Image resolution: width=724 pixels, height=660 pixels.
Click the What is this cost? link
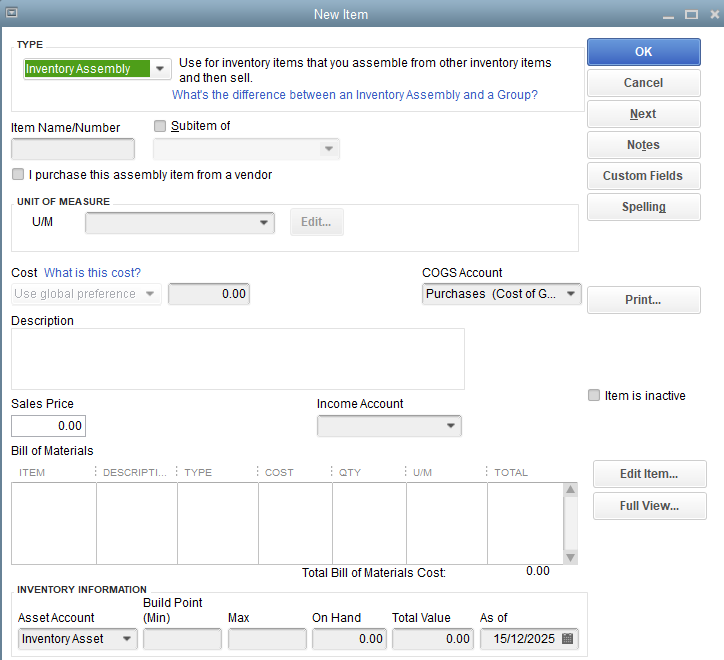point(92,273)
